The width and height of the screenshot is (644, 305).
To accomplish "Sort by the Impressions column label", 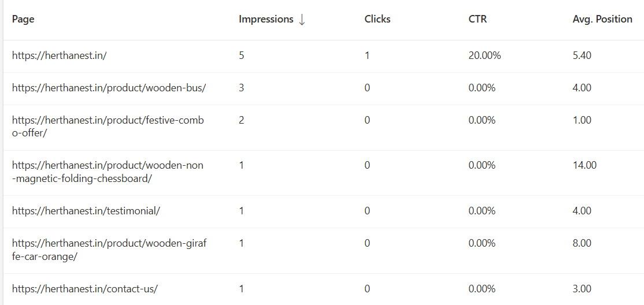I will [x=266, y=19].
